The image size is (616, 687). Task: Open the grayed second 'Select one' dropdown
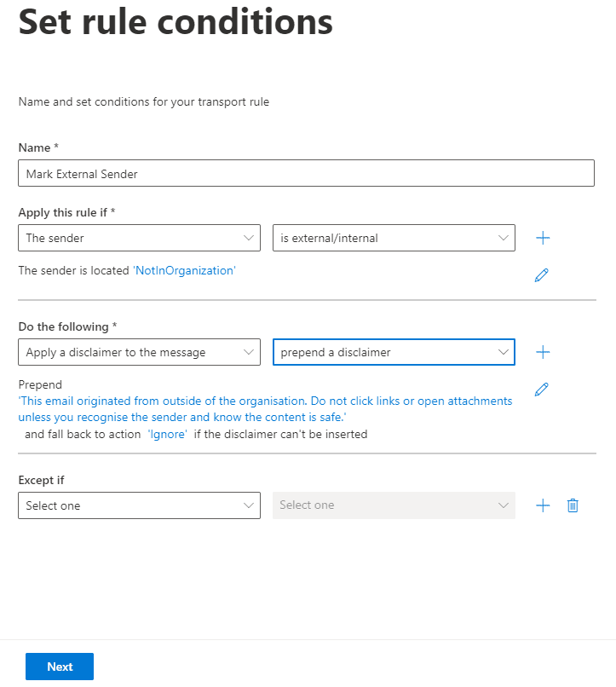tap(394, 505)
